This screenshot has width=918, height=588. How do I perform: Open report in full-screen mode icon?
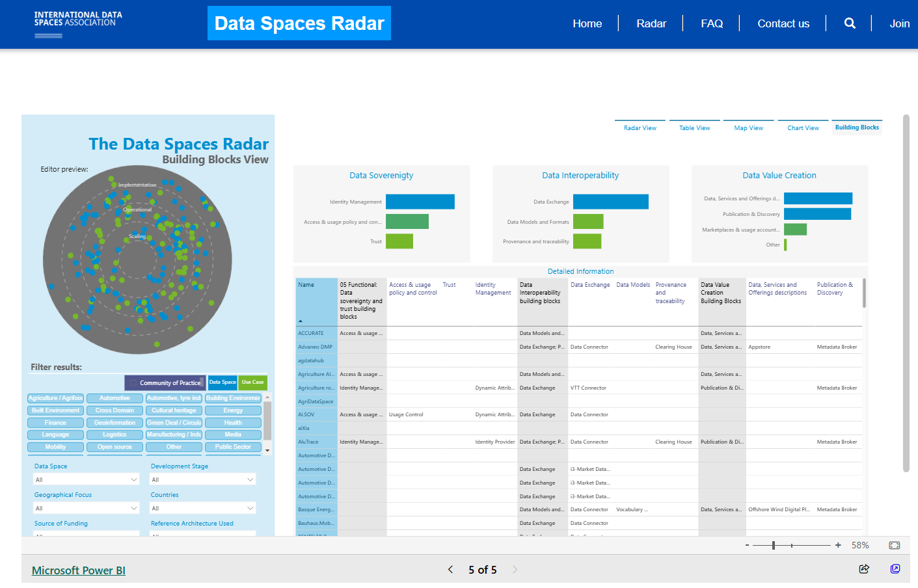[x=895, y=569]
